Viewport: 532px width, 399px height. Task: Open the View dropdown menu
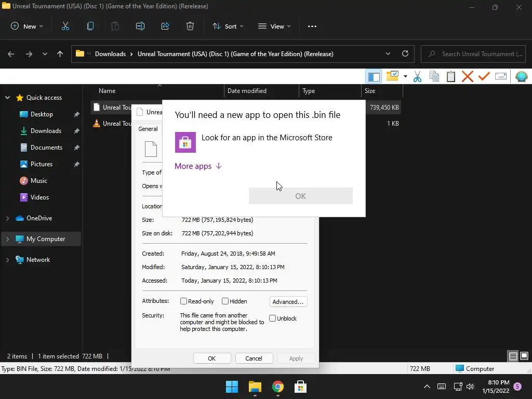click(274, 26)
